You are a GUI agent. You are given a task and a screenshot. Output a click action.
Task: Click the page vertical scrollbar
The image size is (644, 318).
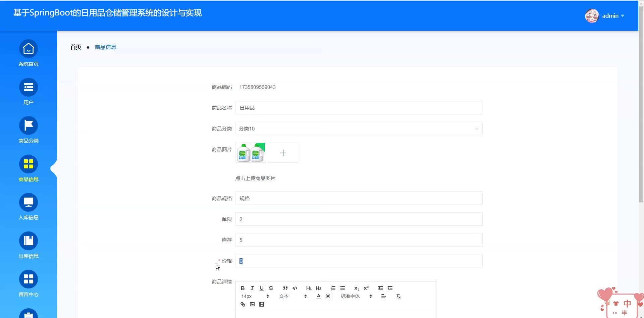[641, 104]
